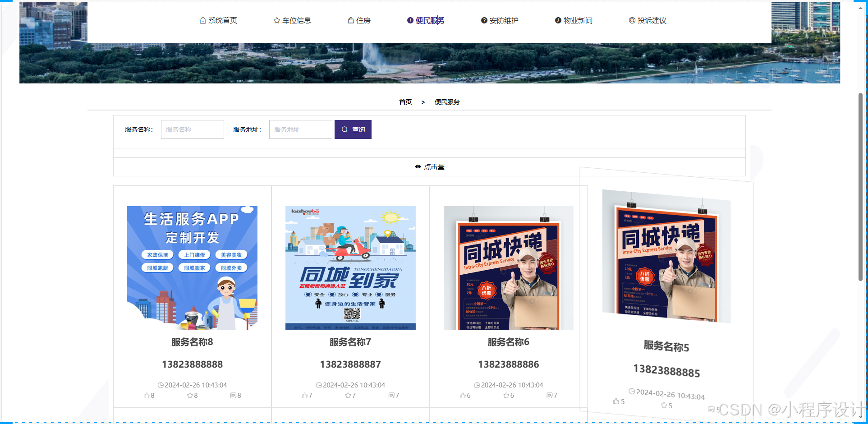
Task: Click the eye icon beside 点击量
Action: (418, 167)
